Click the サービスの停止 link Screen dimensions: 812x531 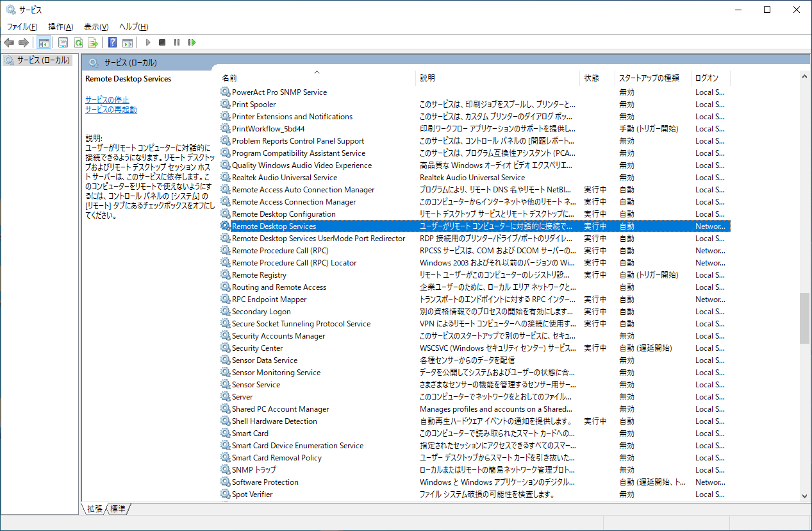click(107, 100)
